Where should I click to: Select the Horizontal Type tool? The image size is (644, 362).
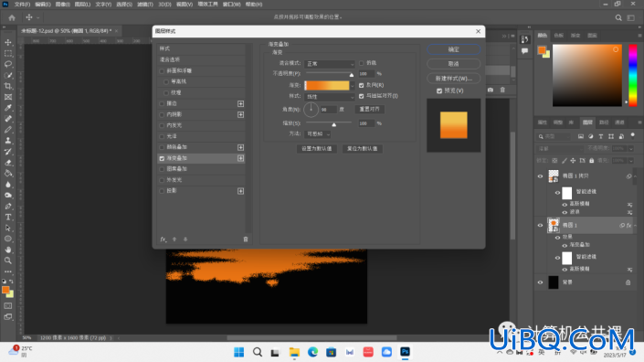[x=8, y=217]
